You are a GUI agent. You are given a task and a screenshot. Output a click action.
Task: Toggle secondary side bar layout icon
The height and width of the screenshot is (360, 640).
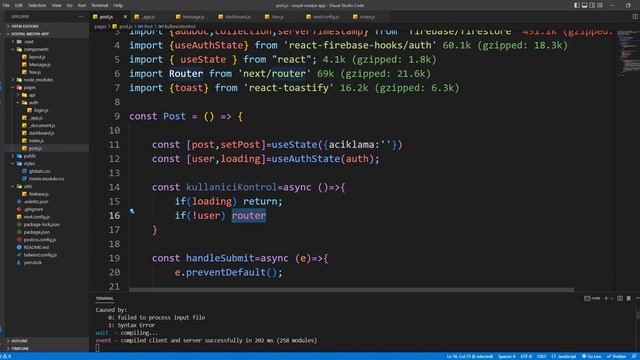pos(592,5)
